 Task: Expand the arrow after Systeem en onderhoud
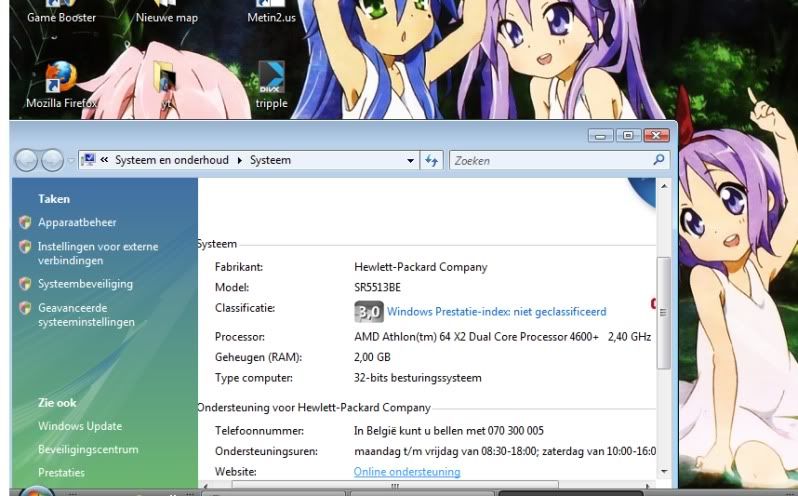point(239,160)
